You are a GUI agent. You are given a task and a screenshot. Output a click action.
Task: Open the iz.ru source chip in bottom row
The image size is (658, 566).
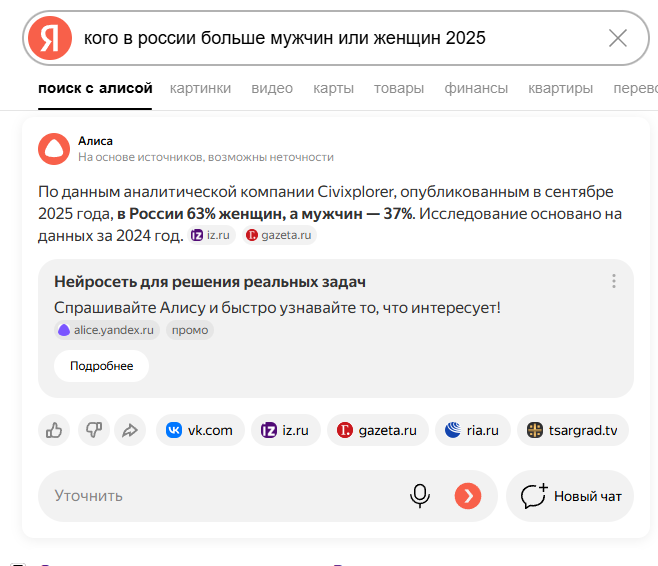286,430
